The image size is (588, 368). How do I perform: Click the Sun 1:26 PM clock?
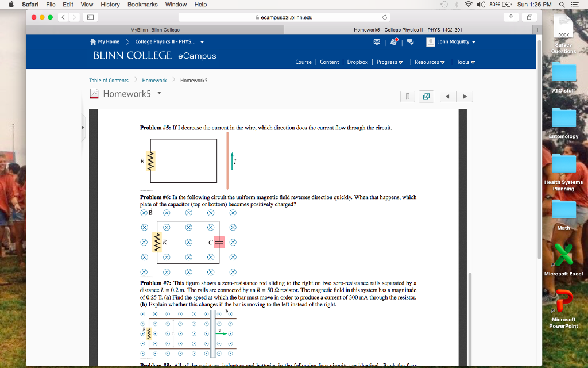click(x=535, y=5)
